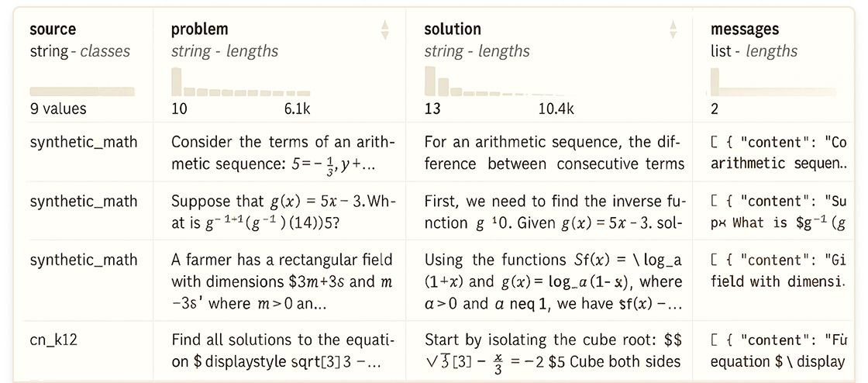Click the messages lengths histogram bar
868x383 pixels.
click(714, 82)
